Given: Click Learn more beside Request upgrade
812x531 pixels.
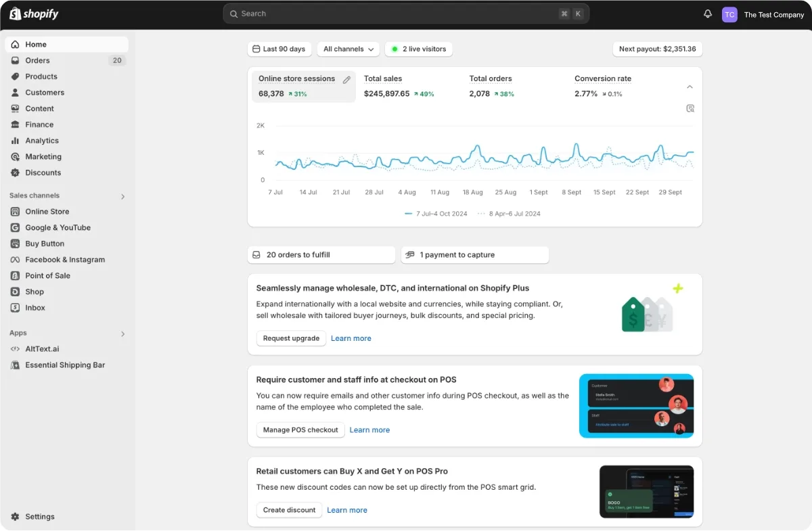Looking at the screenshot, I should (351, 338).
